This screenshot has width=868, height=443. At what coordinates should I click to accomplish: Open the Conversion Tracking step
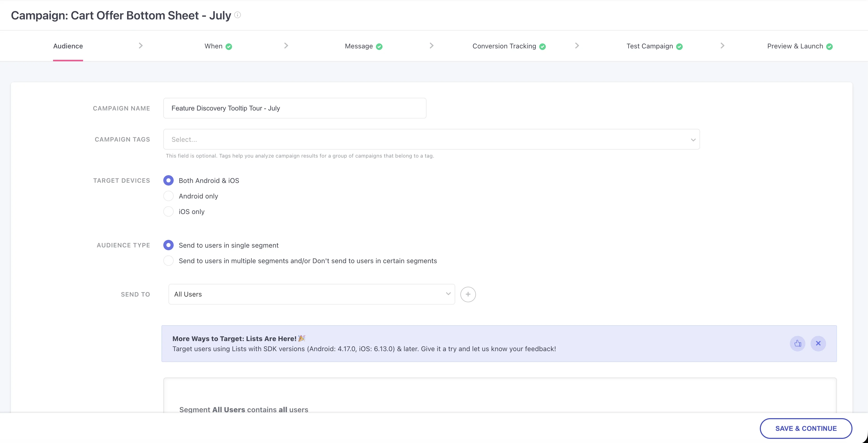click(504, 46)
